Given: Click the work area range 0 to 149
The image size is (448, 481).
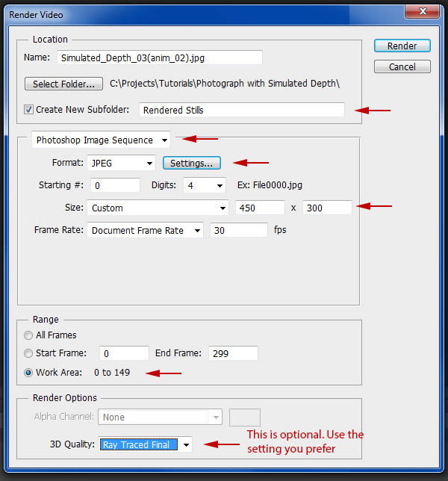Looking at the screenshot, I should click(112, 373).
